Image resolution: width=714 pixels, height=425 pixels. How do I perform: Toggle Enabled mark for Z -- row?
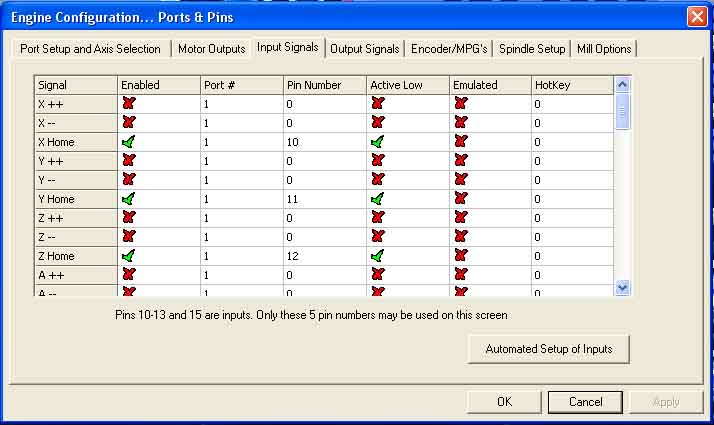click(129, 236)
